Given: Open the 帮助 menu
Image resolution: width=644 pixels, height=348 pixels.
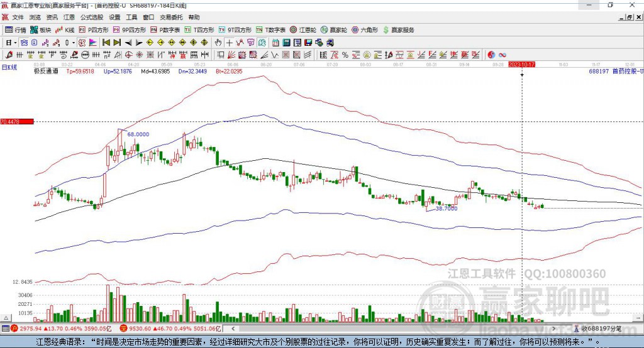Looking at the screenshot, I should point(194,17).
